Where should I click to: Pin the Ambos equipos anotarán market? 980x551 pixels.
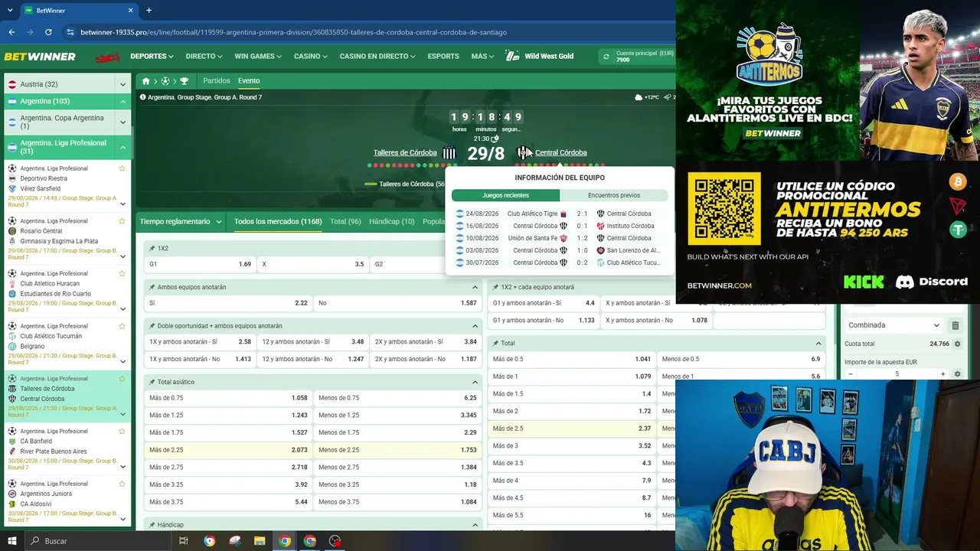[152, 287]
